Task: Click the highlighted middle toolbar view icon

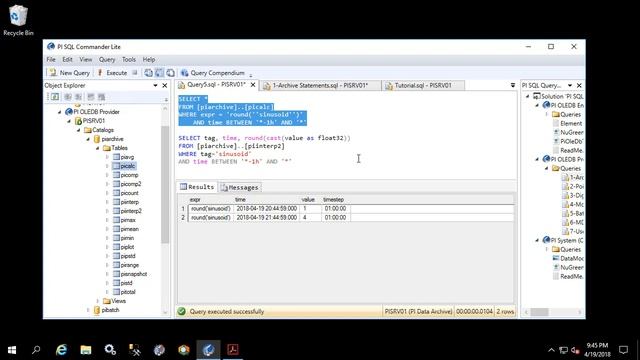Action: (x=159, y=73)
